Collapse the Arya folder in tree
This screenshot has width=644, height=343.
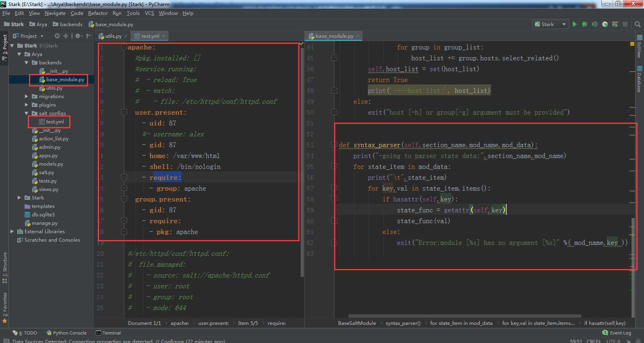(19, 54)
